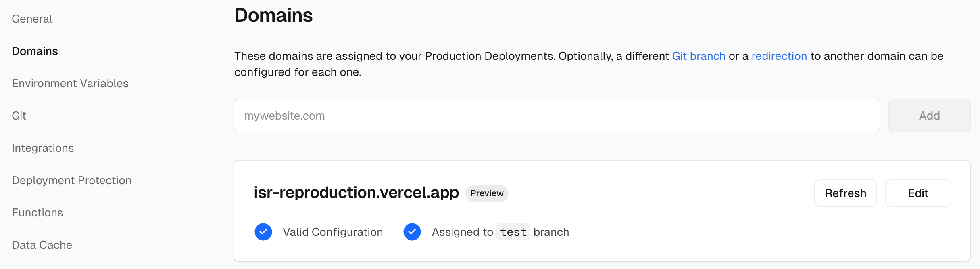Click the branch assignment checkmark icon
Screen dimensions: 980x269
[412, 232]
